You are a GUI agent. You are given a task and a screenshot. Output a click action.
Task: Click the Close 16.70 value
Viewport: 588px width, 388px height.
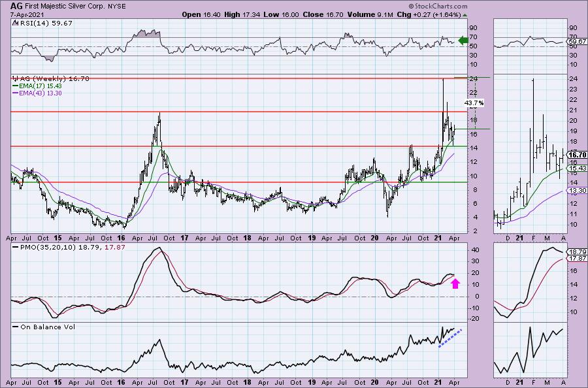click(323, 14)
